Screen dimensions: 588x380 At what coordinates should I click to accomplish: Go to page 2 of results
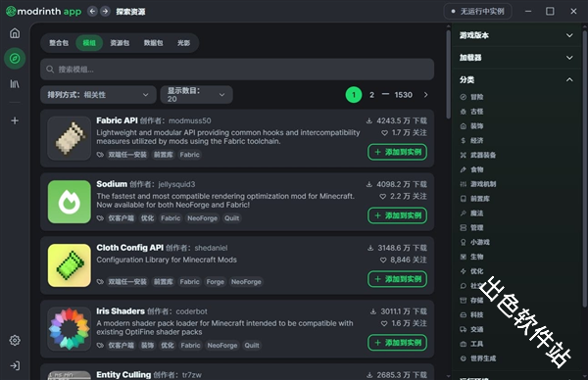tap(371, 95)
